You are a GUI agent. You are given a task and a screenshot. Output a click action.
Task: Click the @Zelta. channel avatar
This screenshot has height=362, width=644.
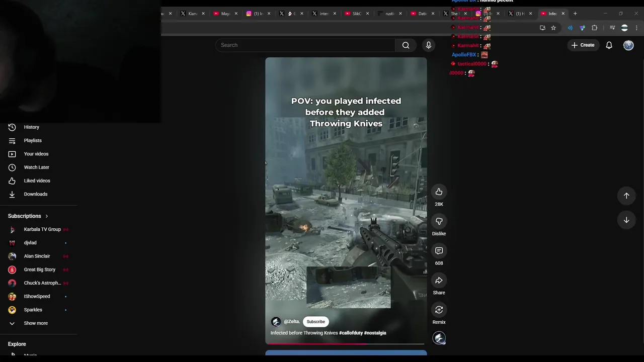(x=276, y=322)
